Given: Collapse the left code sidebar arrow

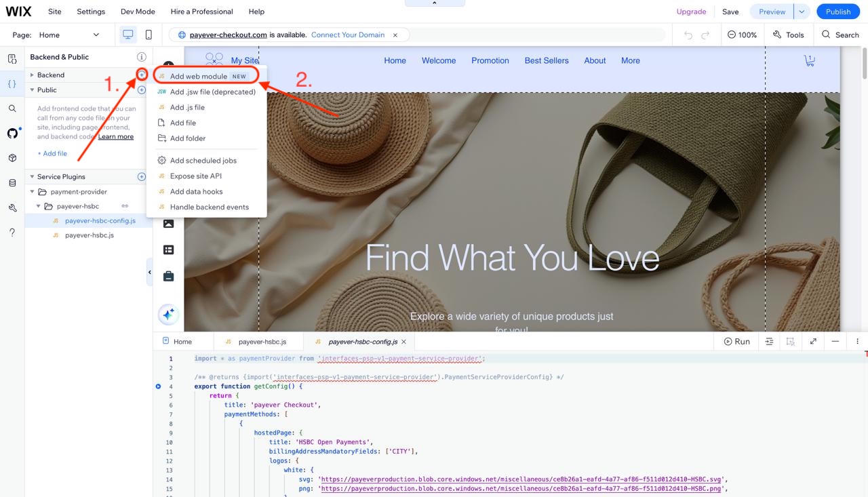Looking at the screenshot, I should tap(150, 273).
